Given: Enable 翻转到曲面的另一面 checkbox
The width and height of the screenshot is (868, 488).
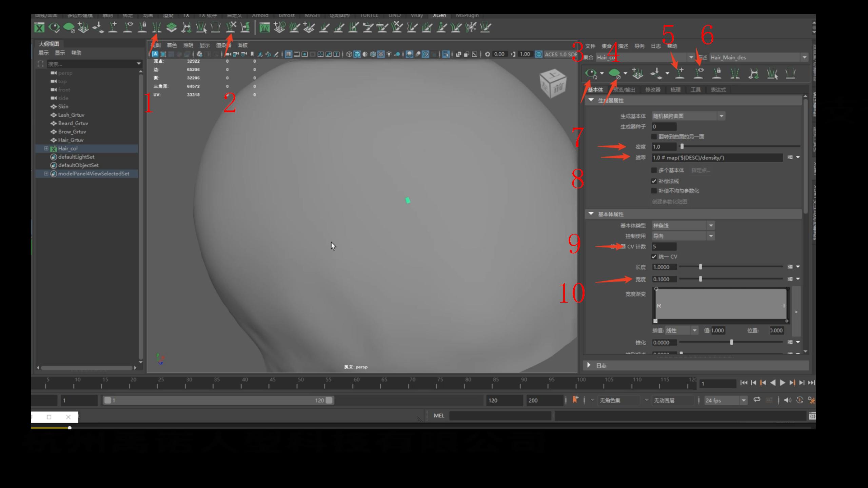Looking at the screenshot, I should pos(654,137).
